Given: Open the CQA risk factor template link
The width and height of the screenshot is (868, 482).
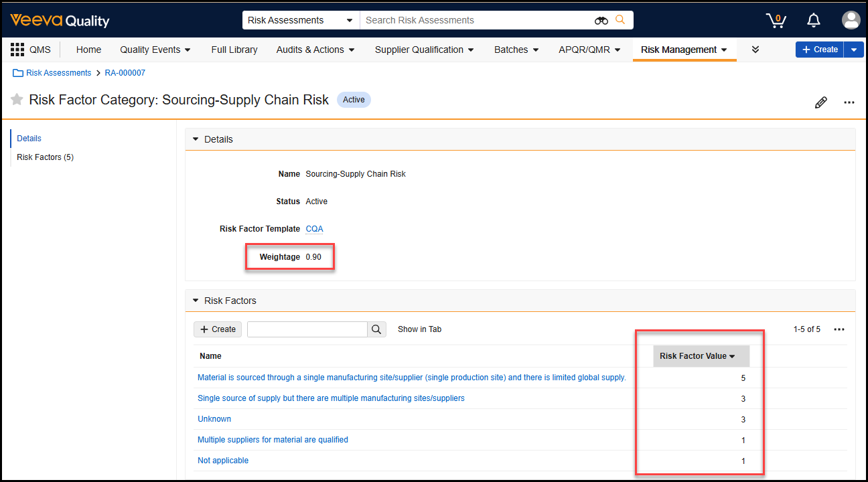Looking at the screenshot, I should [x=314, y=229].
